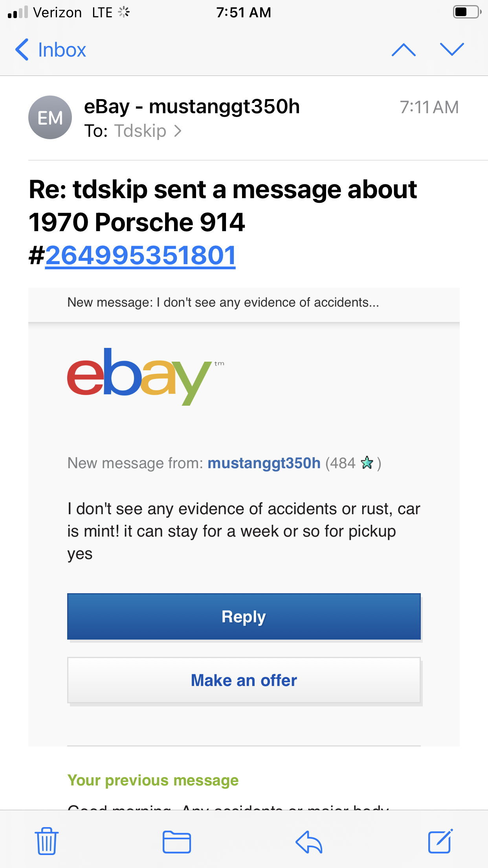Tap the Your previous message heading
The width and height of the screenshot is (488, 868).
pos(153,780)
